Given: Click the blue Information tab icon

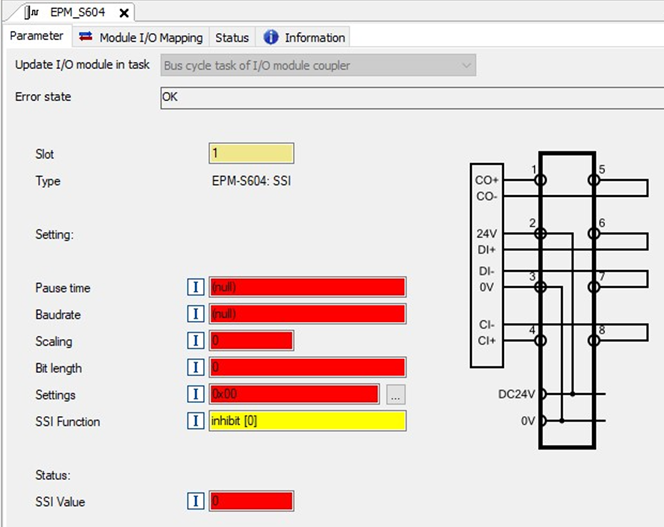Looking at the screenshot, I should click(271, 37).
